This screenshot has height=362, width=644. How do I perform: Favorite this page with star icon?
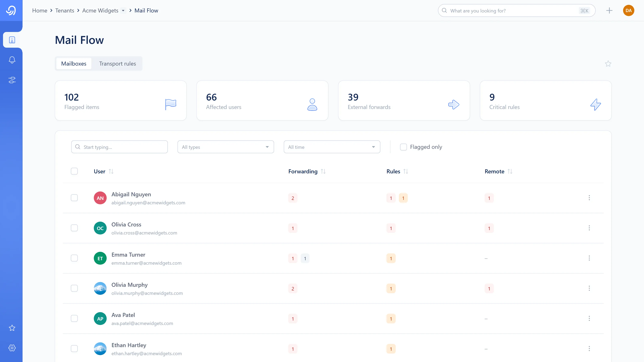point(608,64)
